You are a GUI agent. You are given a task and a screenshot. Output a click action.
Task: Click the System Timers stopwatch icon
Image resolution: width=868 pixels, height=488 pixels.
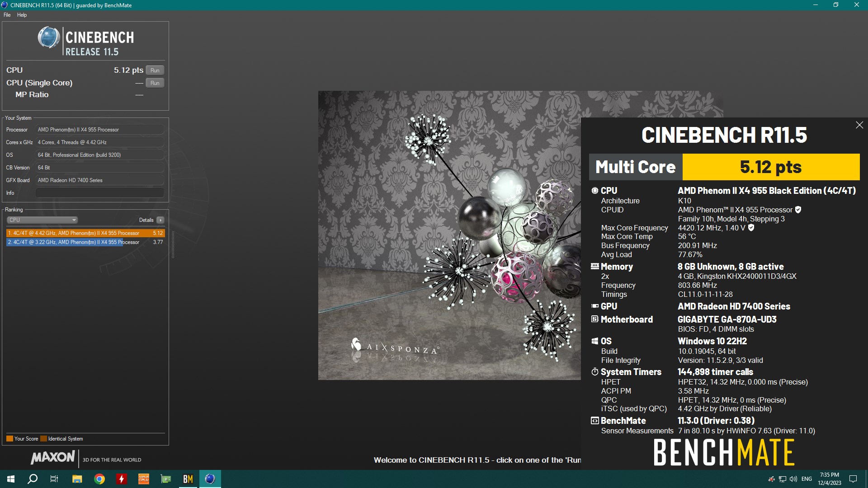point(595,372)
